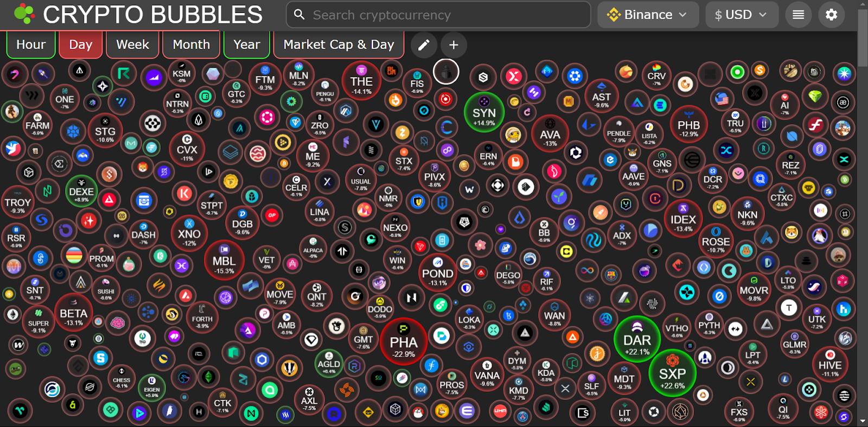The image size is (868, 427).
Task: Select the CVX -11% bubble
Action: [187, 149]
